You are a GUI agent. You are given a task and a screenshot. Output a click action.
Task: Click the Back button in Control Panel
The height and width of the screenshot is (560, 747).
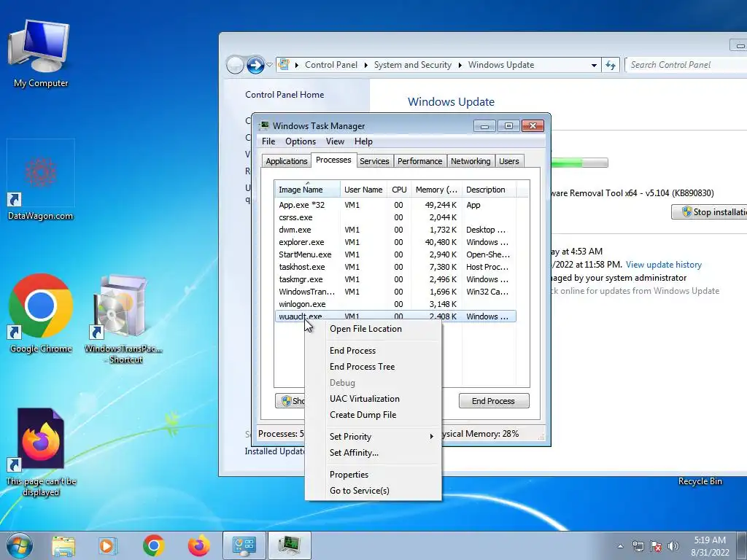click(235, 65)
